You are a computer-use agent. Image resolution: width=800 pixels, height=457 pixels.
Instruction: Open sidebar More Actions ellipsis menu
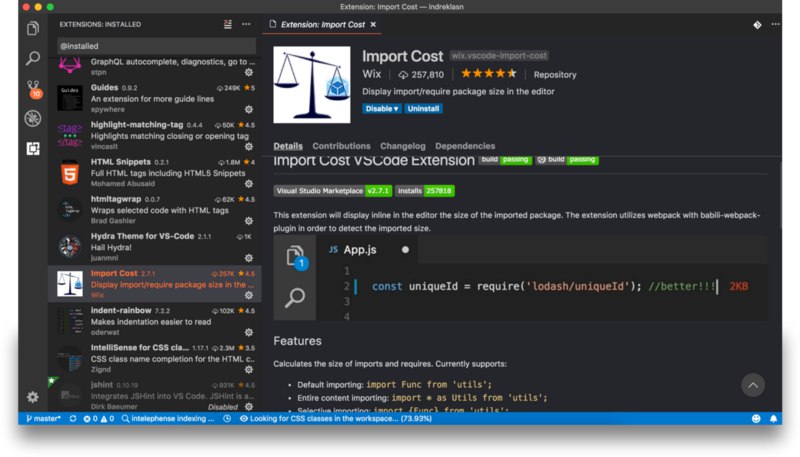pyautogui.click(x=246, y=24)
